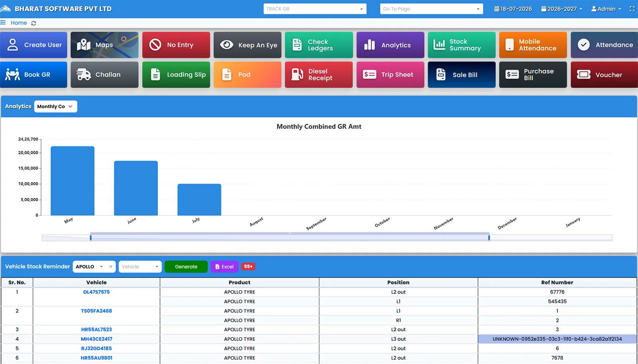Click the Vehicle column header
The image size is (638, 364).
[x=96, y=283]
